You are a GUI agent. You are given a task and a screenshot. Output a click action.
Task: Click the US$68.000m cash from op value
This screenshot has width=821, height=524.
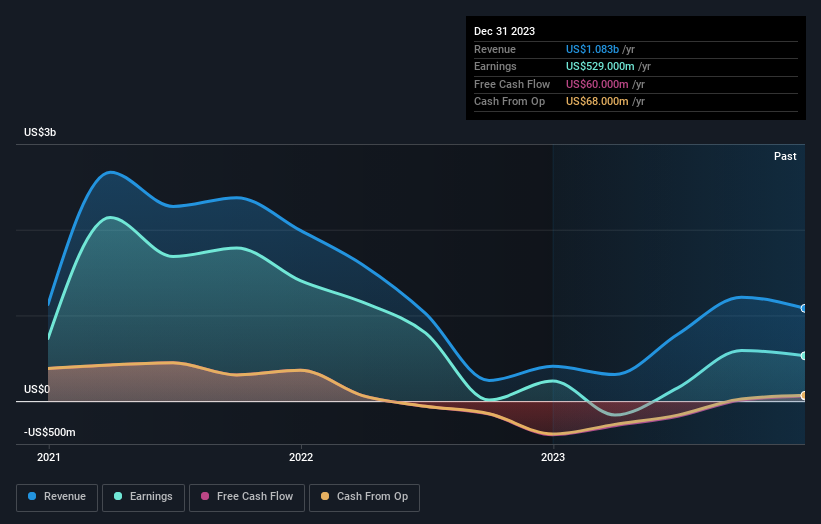tap(597, 102)
